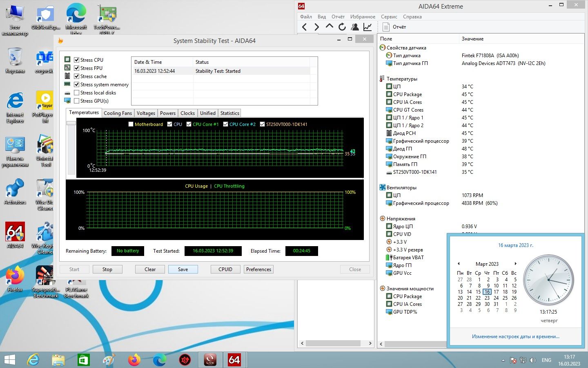The height and width of the screenshot is (368, 588).
Task: Enable Stress local disks checkbox
Action: 76,92
